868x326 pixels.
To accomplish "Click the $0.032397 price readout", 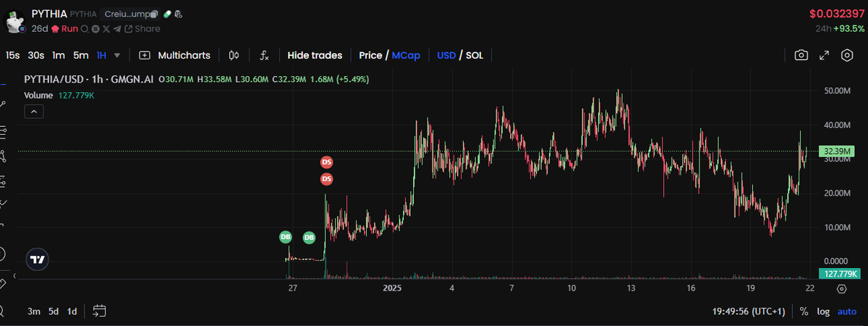I will pos(837,14).
